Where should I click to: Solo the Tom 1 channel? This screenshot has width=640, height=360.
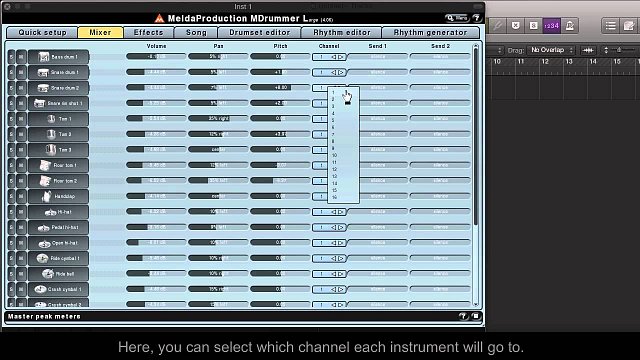coord(11,119)
